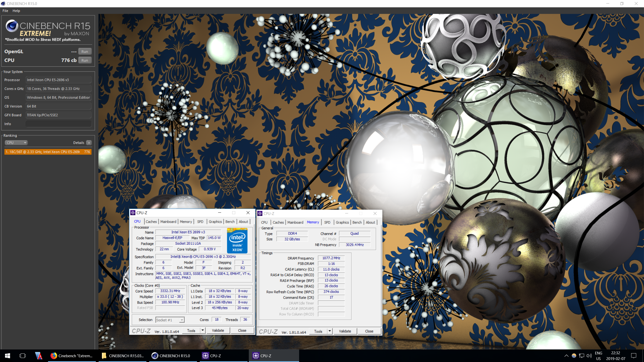Image resolution: width=644 pixels, height=362 pixels.
Task: Click Channel # Quad value
Action: pyautogui.click(x=355, y=234)
